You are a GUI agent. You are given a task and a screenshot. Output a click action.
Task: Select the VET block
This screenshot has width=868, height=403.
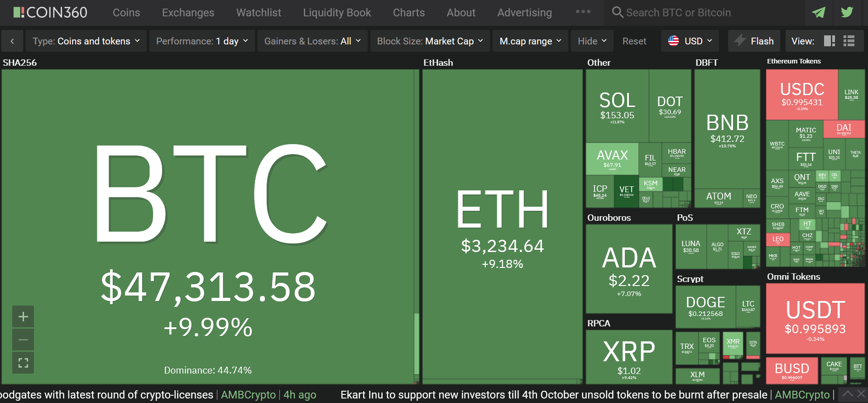tap(626, 191)
